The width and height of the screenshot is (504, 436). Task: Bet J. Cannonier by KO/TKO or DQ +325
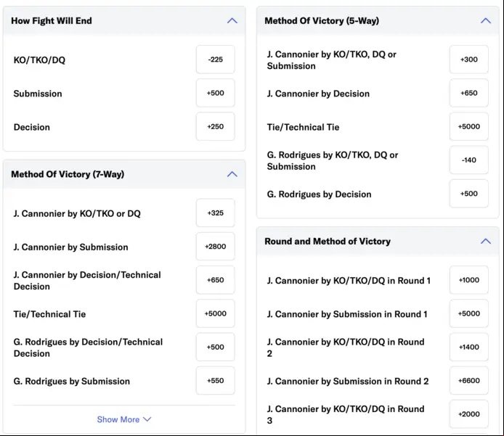(216, 213)
